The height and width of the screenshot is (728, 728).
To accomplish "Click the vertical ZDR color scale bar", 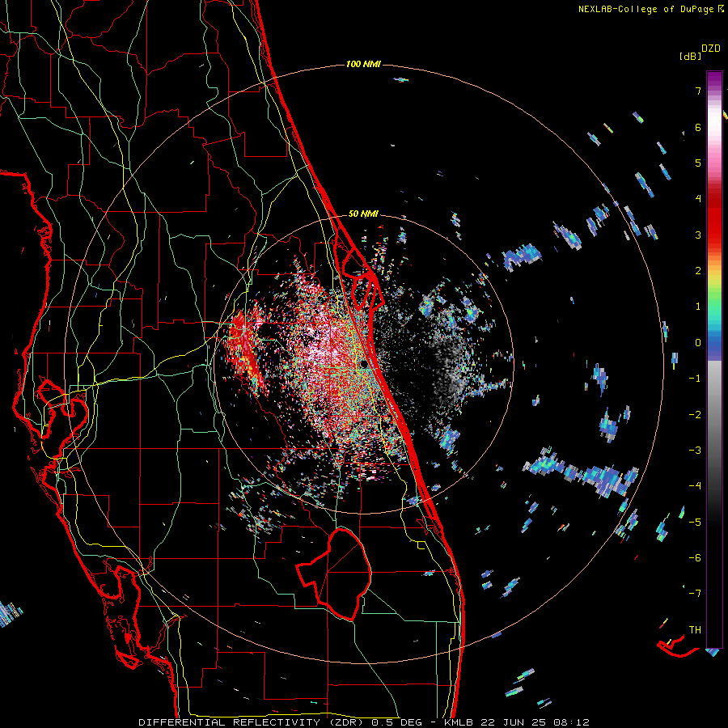I will click(x=714, y=359).
